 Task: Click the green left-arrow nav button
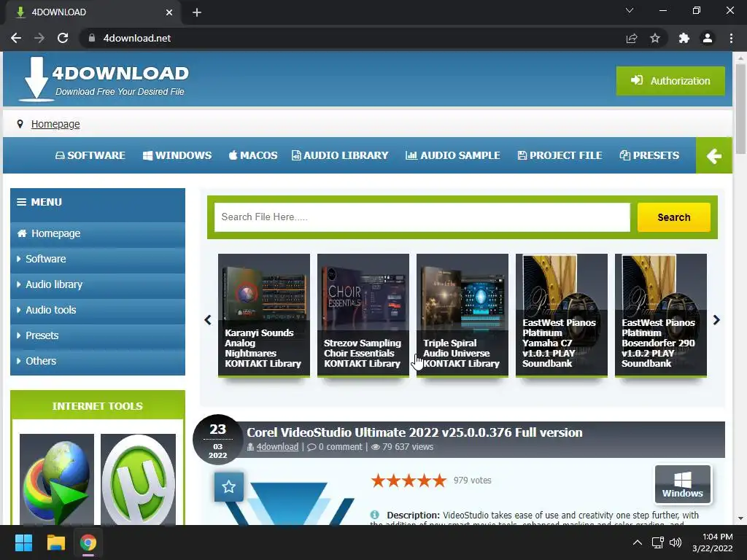[713, 156]
